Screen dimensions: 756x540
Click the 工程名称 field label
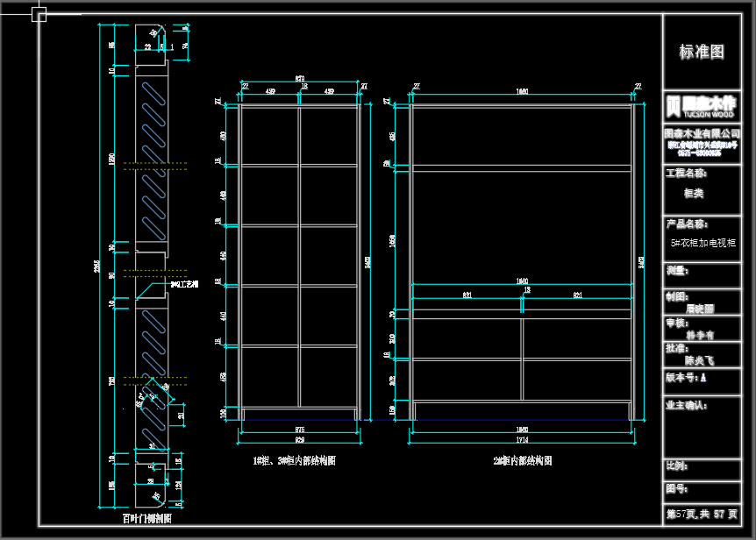click(688, 174)
